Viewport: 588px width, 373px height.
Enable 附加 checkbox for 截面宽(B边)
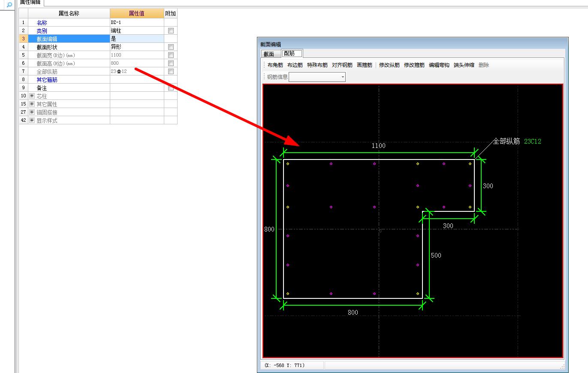171,55
